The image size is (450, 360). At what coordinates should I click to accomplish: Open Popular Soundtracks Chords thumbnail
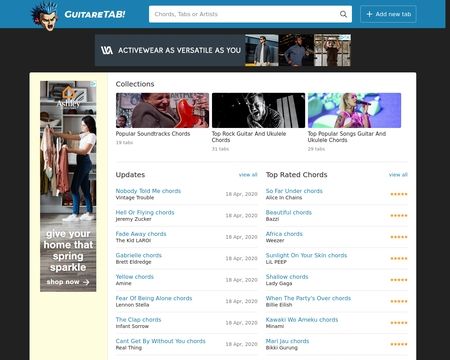coord(162,110)
